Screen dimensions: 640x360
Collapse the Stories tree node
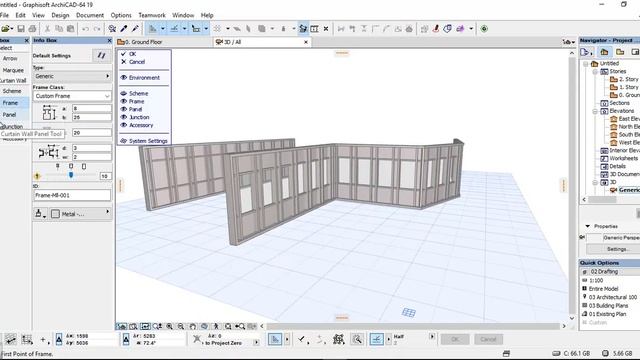595,71
